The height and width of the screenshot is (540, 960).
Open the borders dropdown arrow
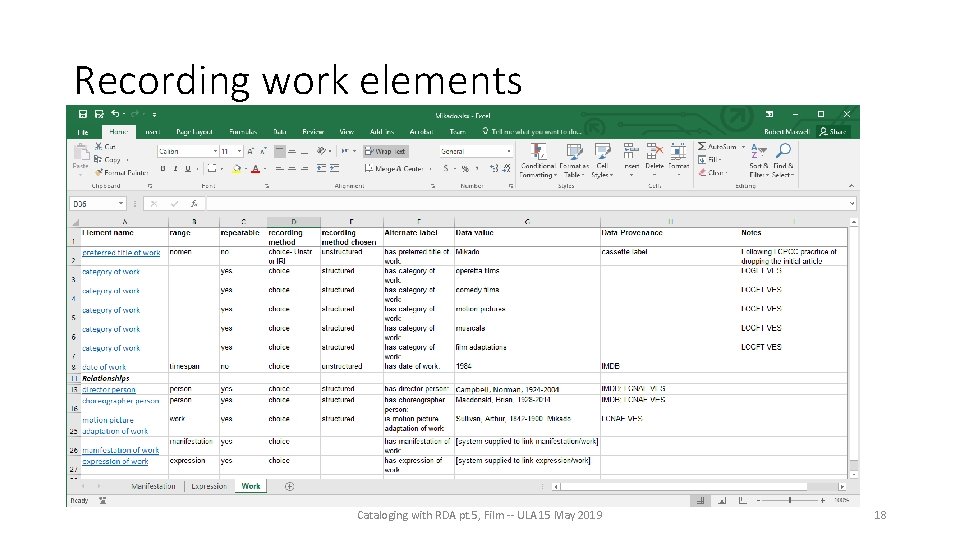tap(221, 168)
